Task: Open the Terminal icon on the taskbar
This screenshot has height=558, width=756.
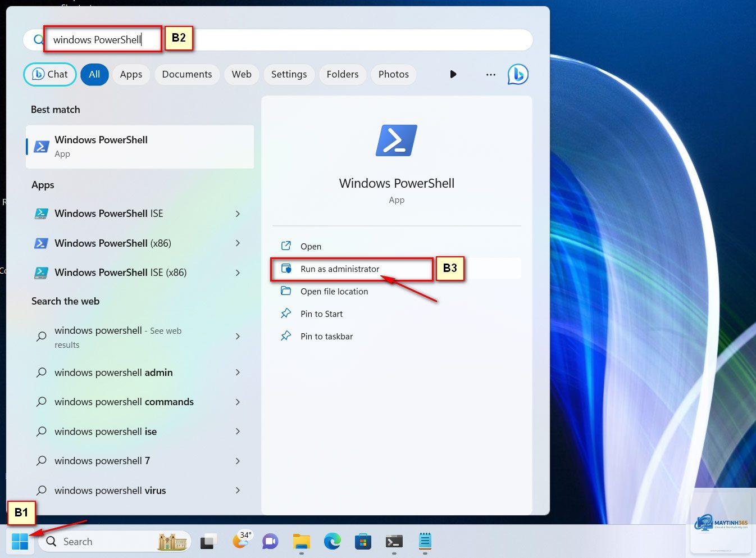Action: coord(394,542)
